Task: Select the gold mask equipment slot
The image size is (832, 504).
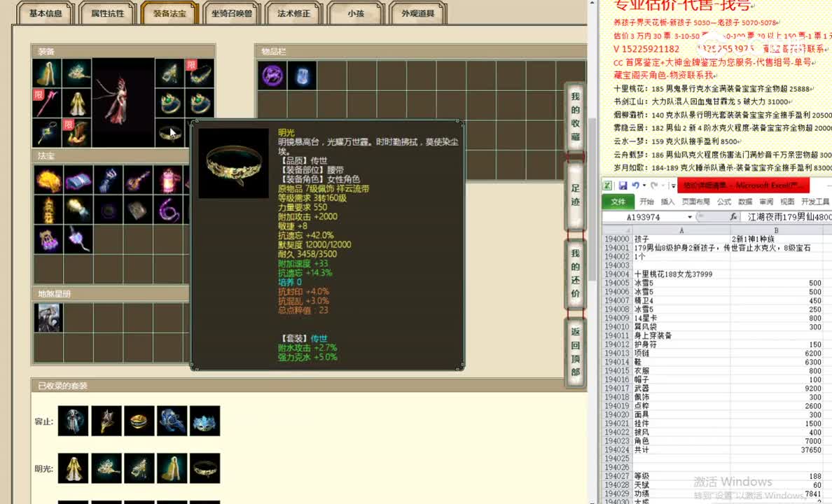Action: 169,73
